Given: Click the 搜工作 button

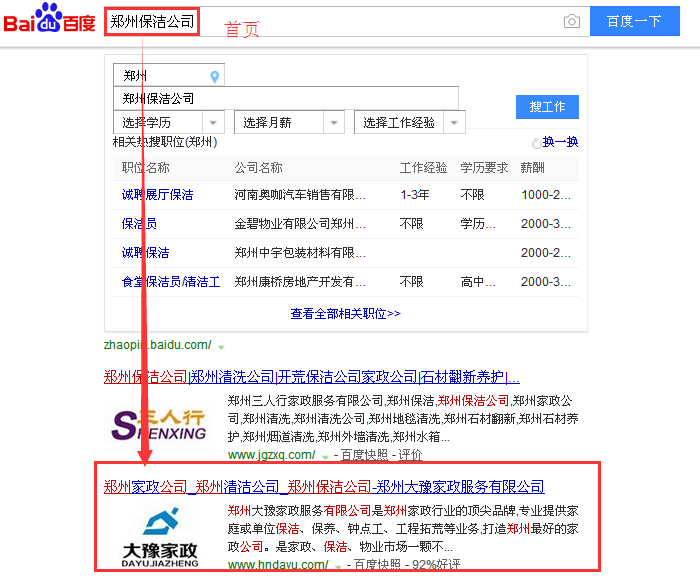Looking at the screenshot, I should coord(547,107).
